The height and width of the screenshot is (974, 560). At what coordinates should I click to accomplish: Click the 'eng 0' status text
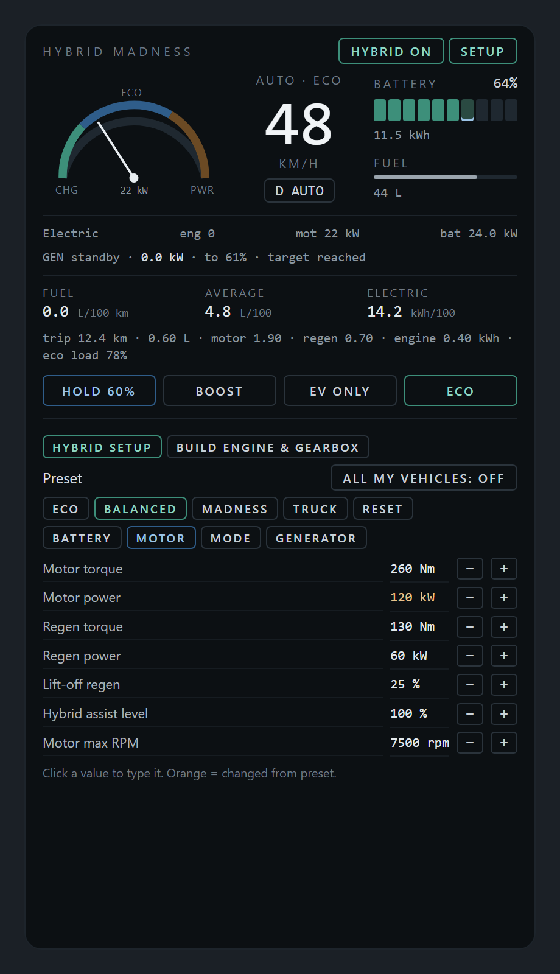197,234
